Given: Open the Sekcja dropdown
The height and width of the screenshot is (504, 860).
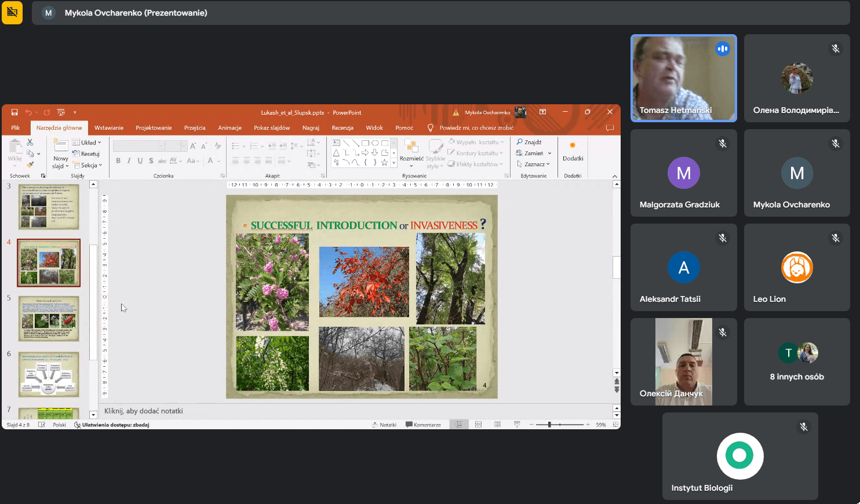Looking at the screenshot, I should 88,165.
